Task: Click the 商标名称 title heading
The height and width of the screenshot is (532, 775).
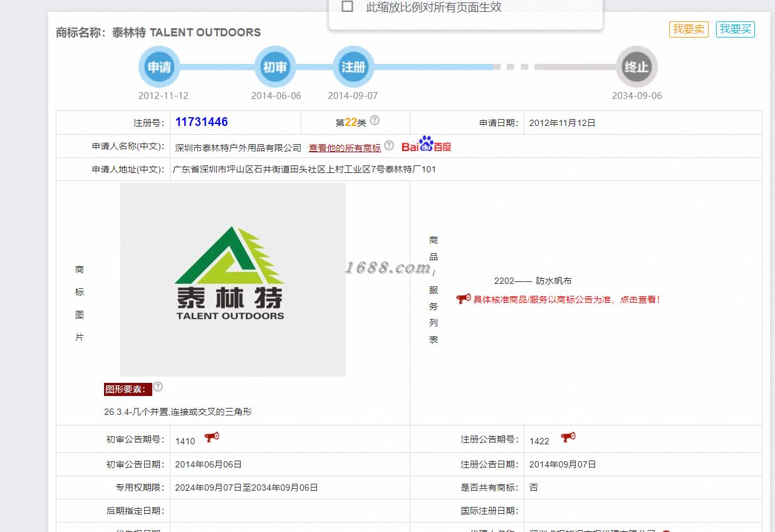Action: click(x=159, y=33)
